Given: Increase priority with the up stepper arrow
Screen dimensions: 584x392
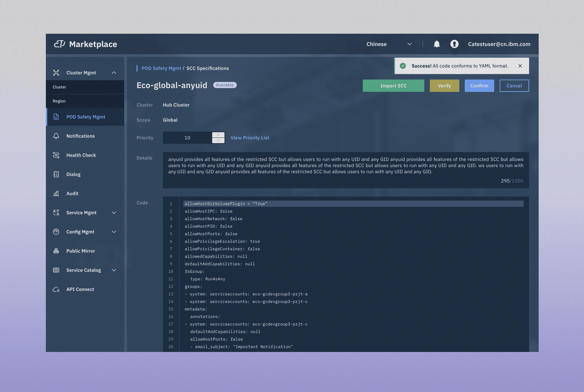Looking at the screenshot, I should pyautogui.click(x=218, y=135).
